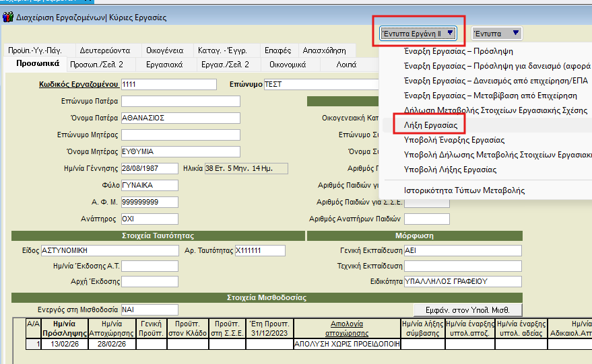The height and width of the screenshot is (364, 592).
Task: Click the Εμφάν. στον Υπολ. Μισθ. button
Action: (469, 310)
